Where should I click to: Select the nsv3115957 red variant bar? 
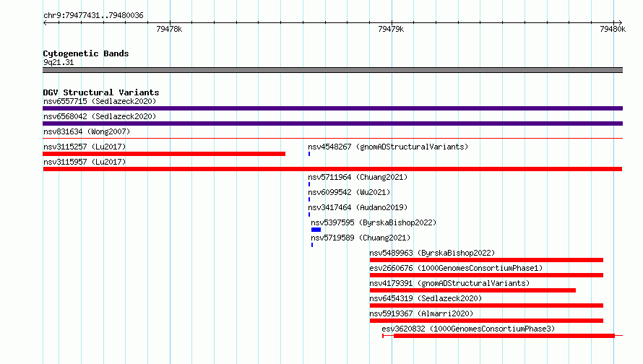[x=332, y=169]
